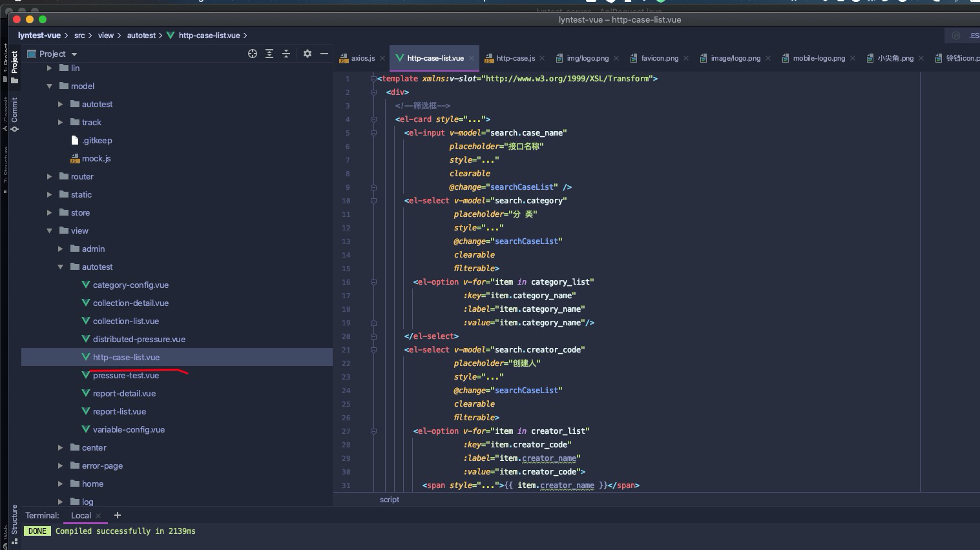980x550 pixels.
Task: Fold the el-card block at line 4
Action: (x=373, y=119)
